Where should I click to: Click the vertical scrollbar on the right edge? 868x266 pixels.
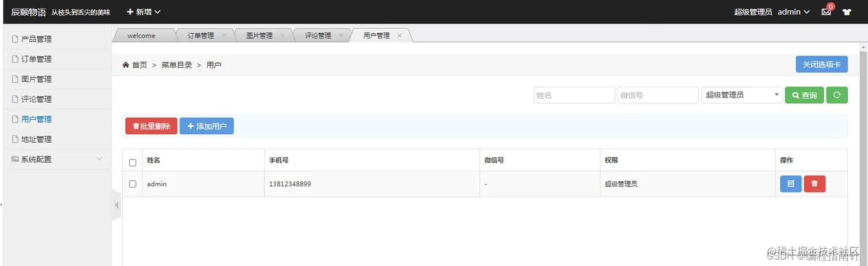pos(863,155)
